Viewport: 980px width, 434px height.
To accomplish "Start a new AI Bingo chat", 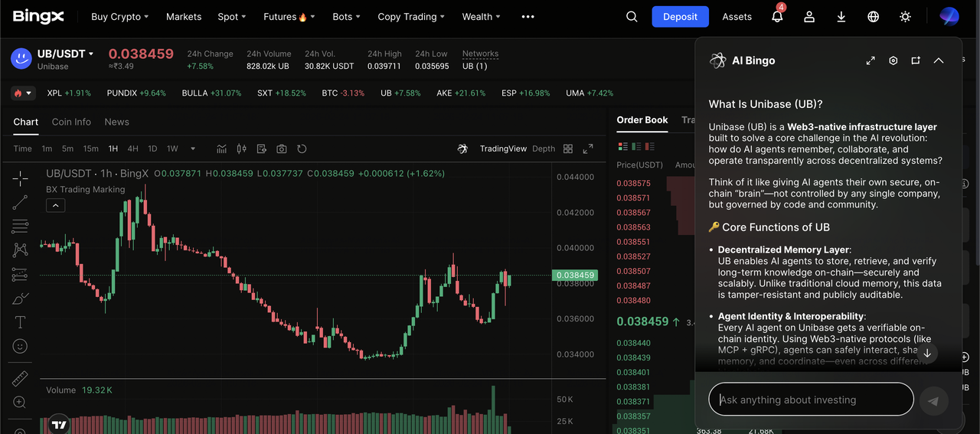I will pos(916,60).
